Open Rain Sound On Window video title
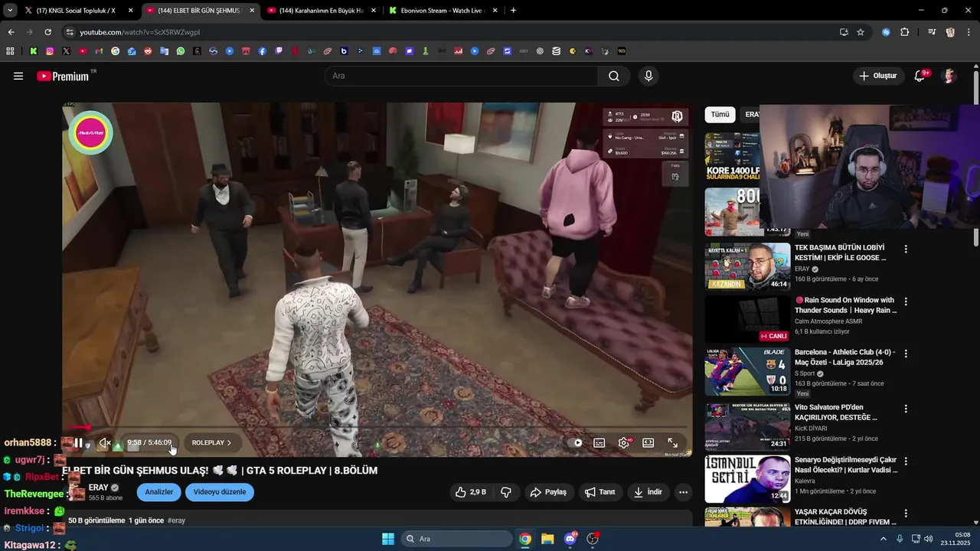 coord(845,305)
